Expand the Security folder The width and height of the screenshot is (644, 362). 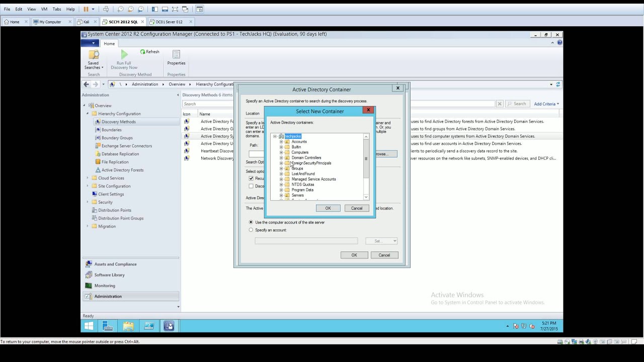coord(87,202)
